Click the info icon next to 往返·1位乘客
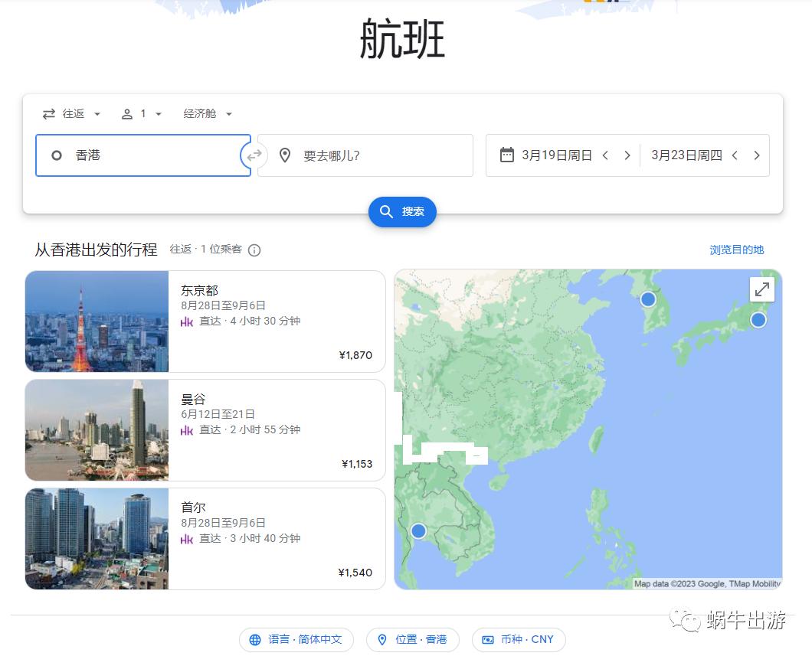 254,250
